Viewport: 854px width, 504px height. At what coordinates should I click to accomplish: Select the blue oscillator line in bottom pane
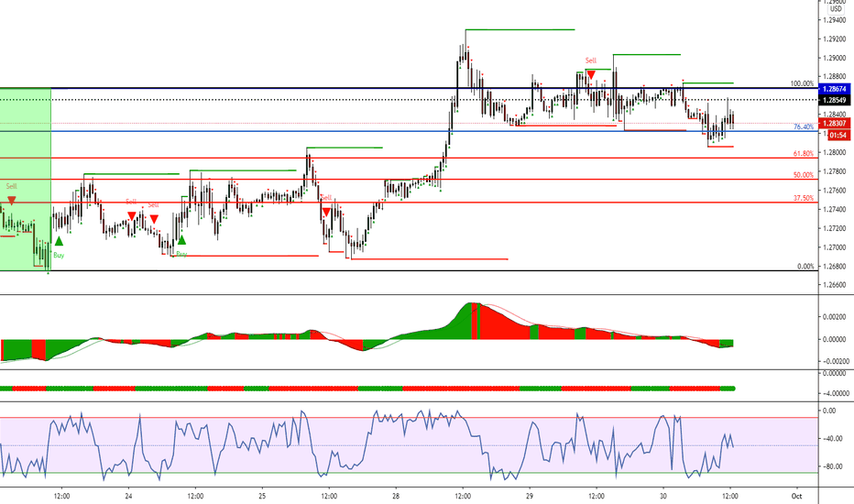click(x=367, y=445)
